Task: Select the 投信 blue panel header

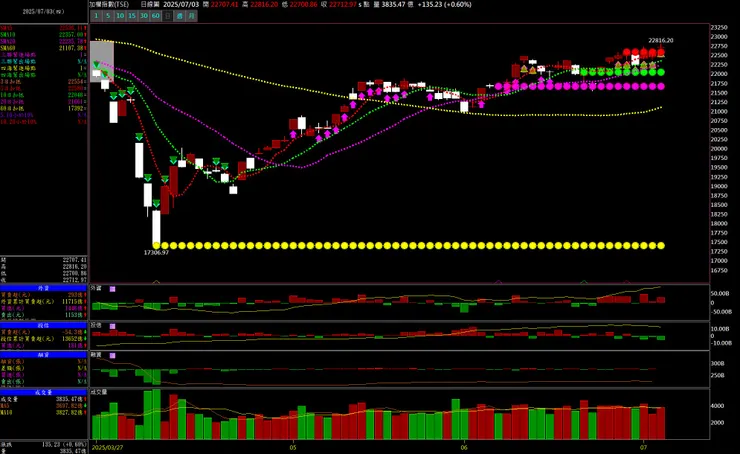Action: click(43, 325)
